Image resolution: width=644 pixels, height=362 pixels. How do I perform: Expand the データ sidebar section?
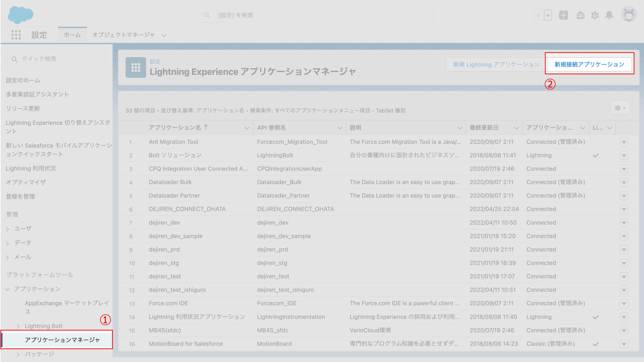(x=7, y=243)
